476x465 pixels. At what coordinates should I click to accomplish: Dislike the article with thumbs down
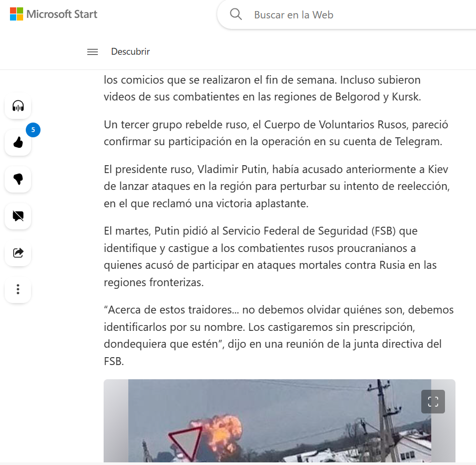click(x=18, y=179)
